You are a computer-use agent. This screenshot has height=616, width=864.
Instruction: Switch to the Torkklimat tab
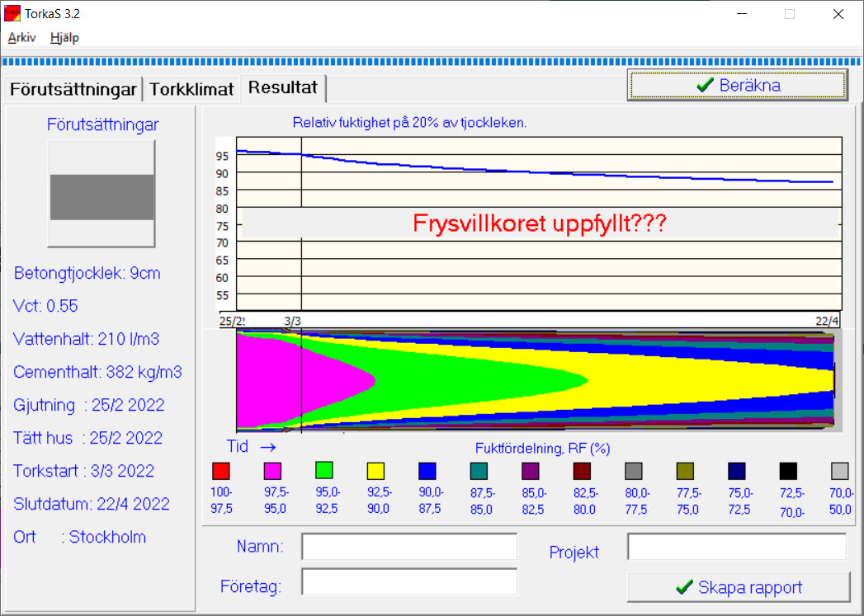coord(191,89)
